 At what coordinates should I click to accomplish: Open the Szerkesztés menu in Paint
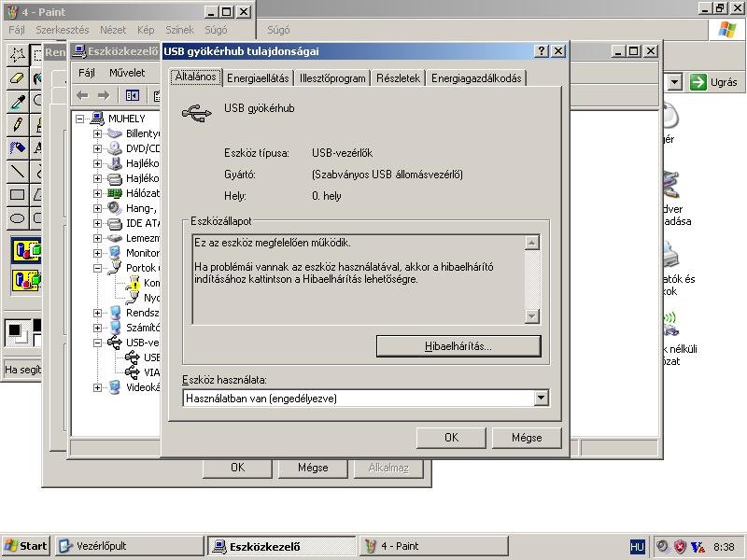click(63, 30)
